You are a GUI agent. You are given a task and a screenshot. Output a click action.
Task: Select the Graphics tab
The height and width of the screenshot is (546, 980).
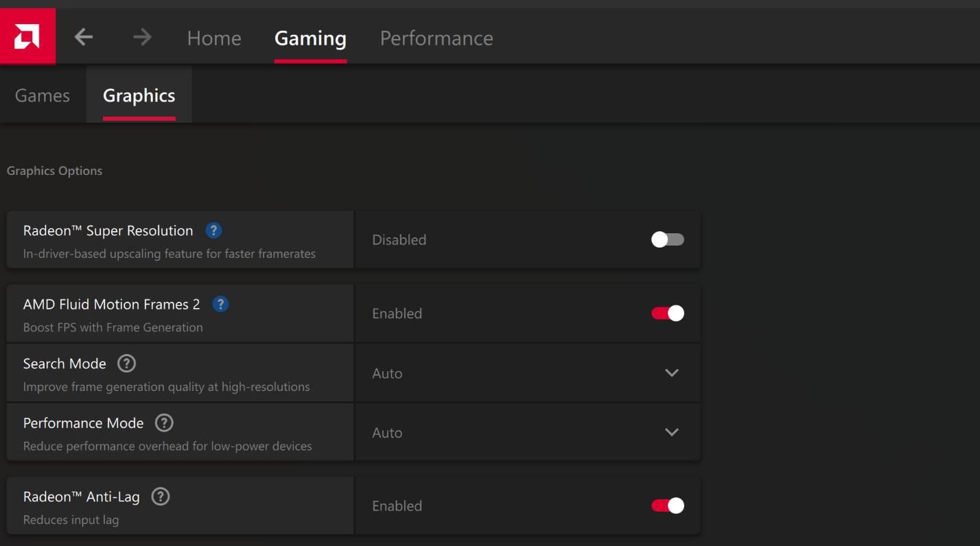point(139,95)
